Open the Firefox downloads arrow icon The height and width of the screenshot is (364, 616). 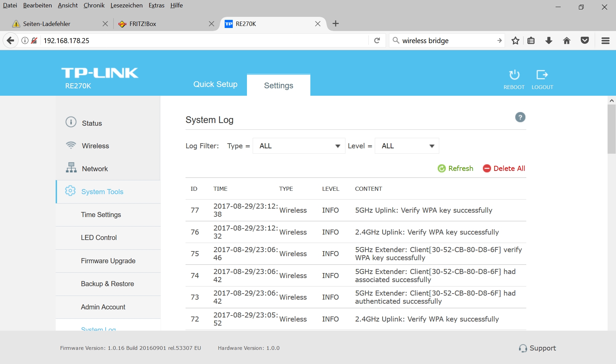[x=549, y=41]
